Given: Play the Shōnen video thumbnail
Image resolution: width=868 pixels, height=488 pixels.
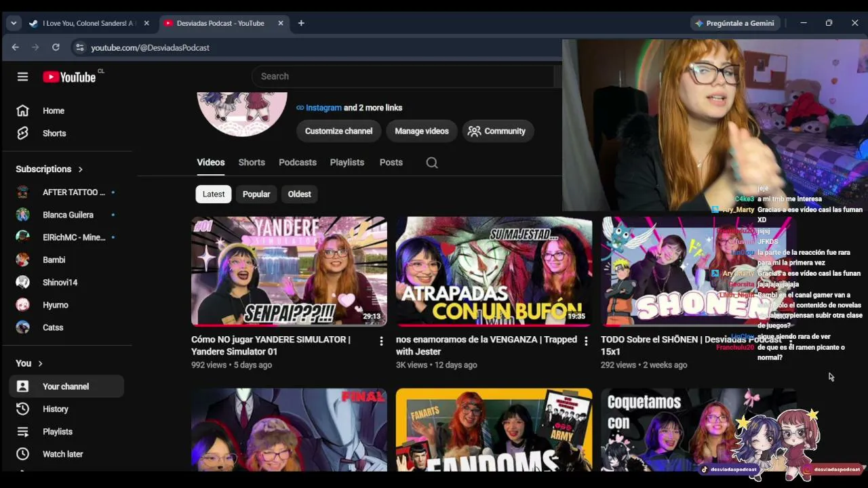Looking at the screenshot, I should click(x=698, y=271).
